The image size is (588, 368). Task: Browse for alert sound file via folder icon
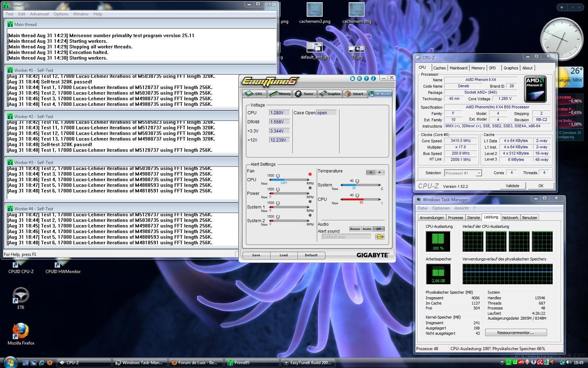(x=380, y=237)
